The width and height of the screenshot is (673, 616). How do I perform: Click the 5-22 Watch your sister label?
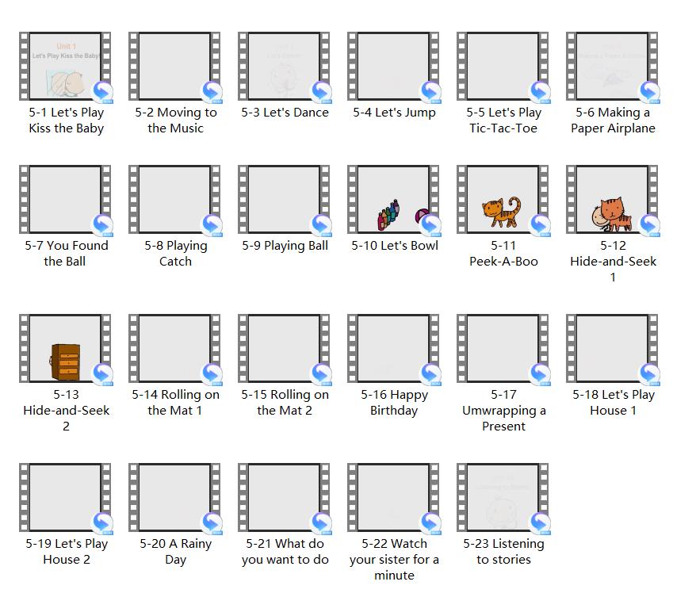(394, 560)
